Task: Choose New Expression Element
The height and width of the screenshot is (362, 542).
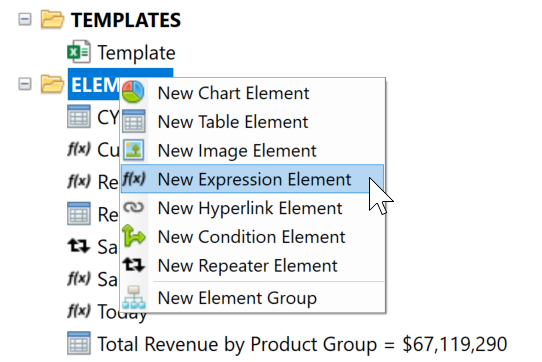Action: coord(252,179)
